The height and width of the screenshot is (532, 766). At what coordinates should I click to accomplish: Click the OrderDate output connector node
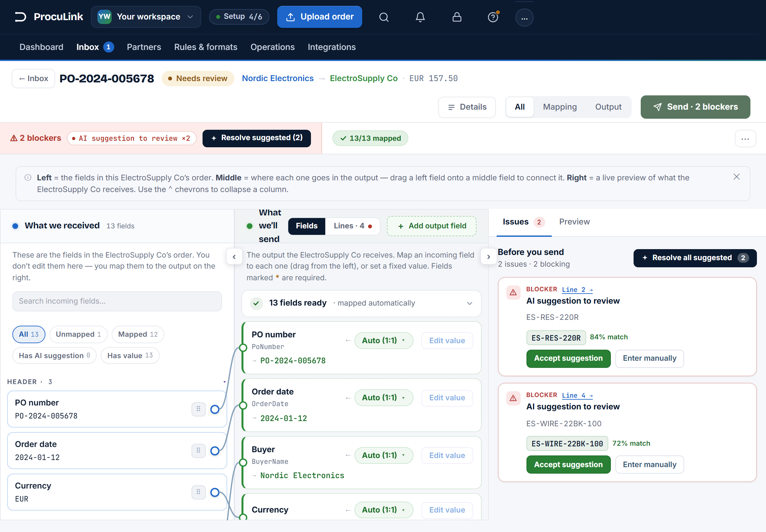(243, 405)
